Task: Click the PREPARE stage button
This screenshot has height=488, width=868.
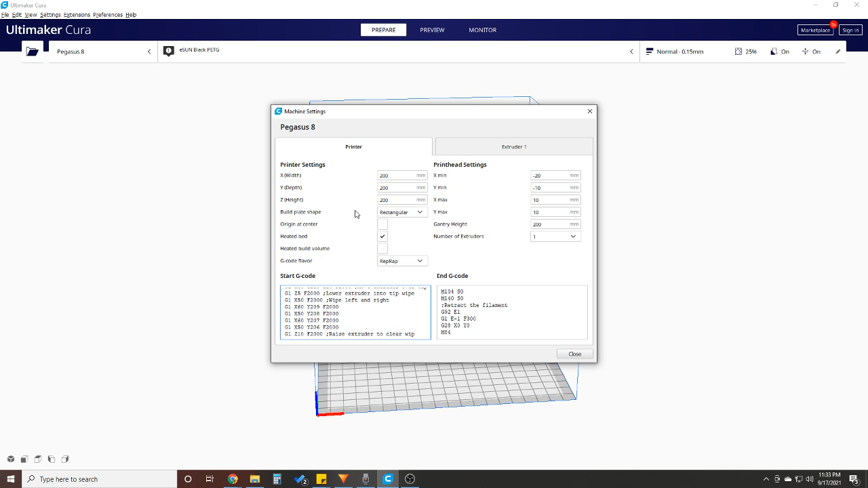Action: (x=383, y=30)
